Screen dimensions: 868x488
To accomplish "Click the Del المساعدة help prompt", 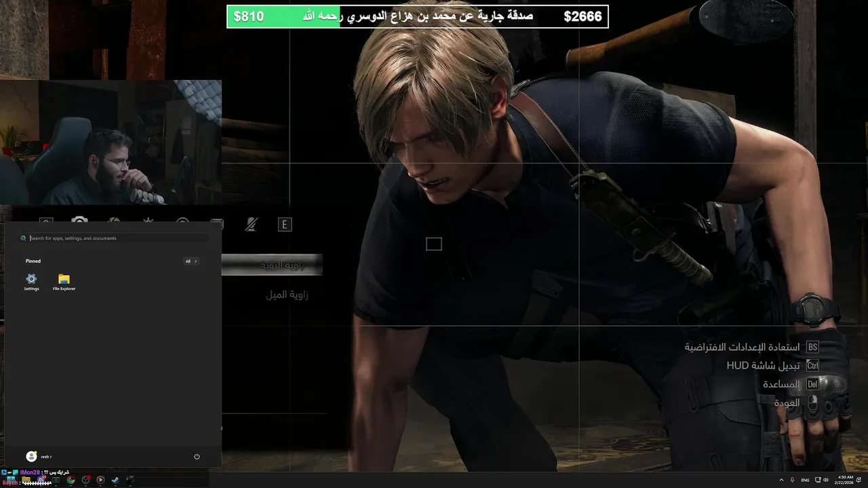I will tap(791, 384).
